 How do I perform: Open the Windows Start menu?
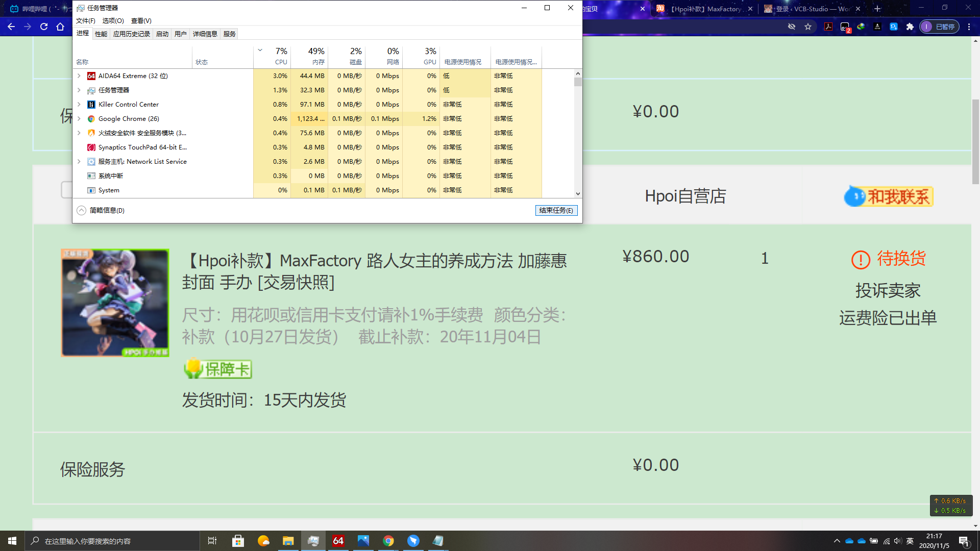coord(12,541)
